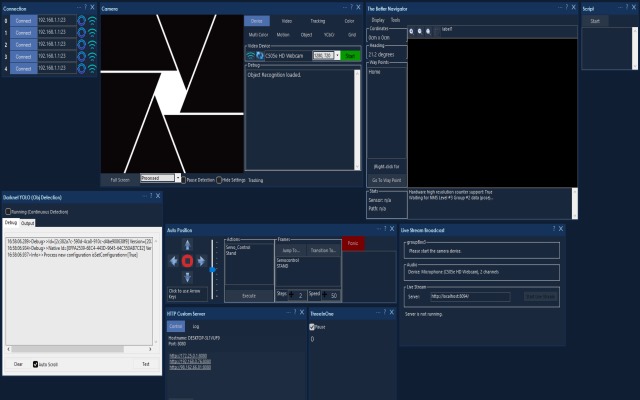
Task: Click the scan icon in connection row 0
Action: [82, 20]
